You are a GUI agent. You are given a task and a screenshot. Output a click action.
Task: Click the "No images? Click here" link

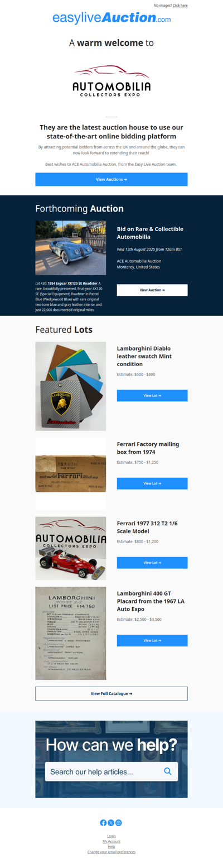(171, 5)
